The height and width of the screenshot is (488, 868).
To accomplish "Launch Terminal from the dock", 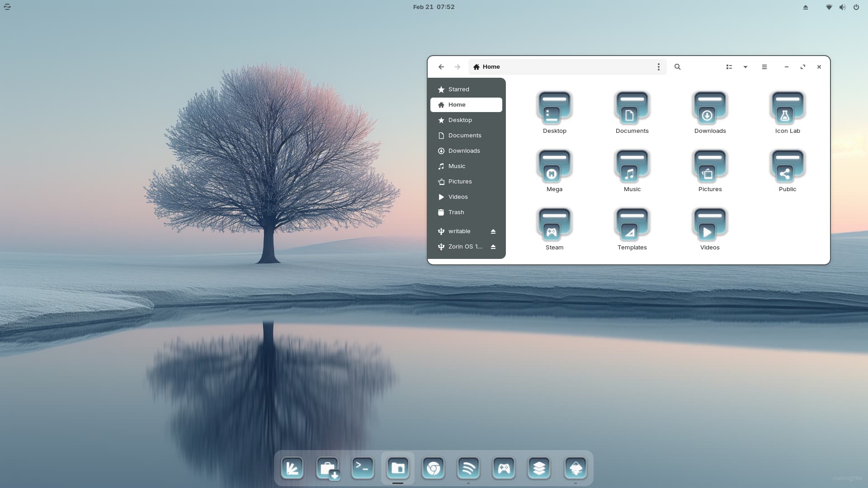I will tap(363, 468).
